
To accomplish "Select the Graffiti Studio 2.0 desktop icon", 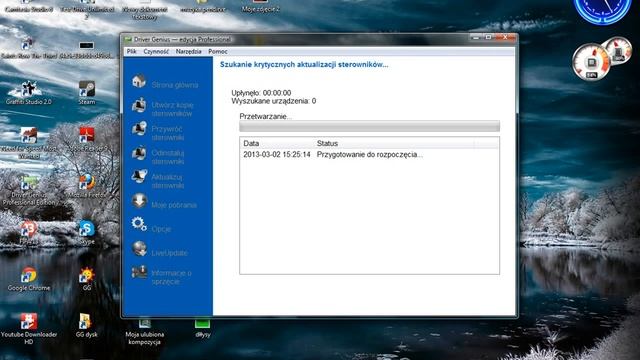I will pyautogui.click(x=29, y=92).
